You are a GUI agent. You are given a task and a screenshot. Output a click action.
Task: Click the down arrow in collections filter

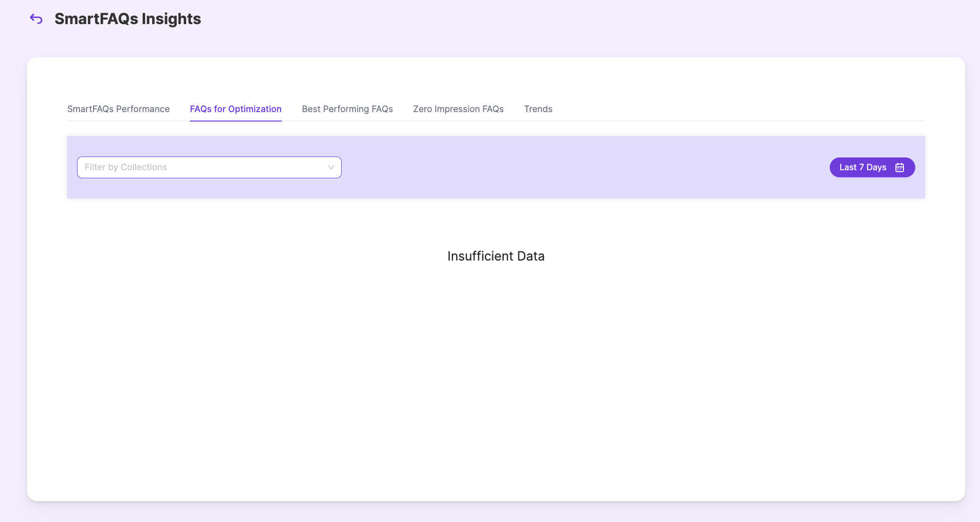coord(331,167)
